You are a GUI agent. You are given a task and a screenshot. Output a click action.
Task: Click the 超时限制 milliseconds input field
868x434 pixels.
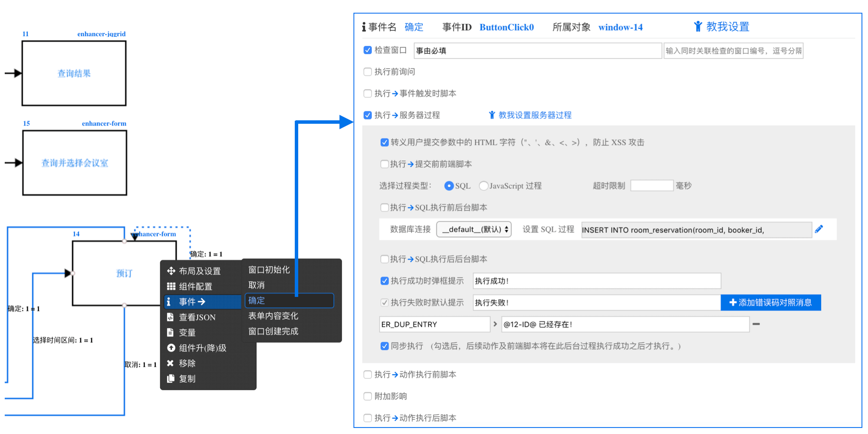[x=651, y=186]
